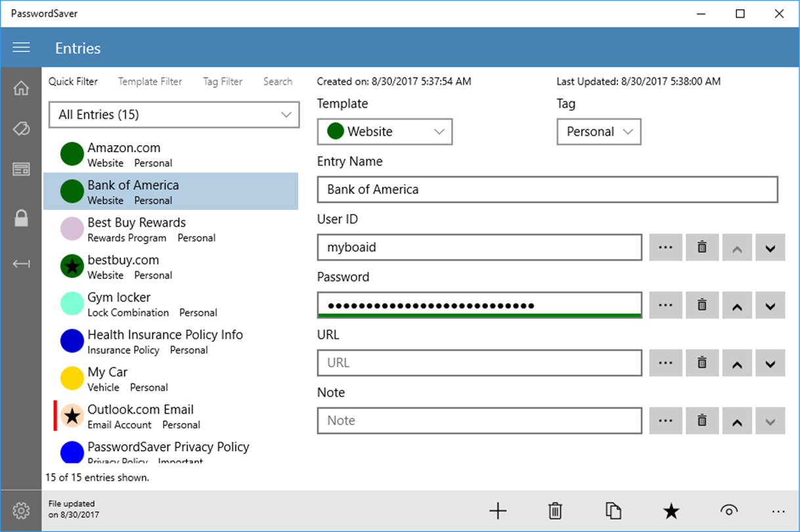800x532 pixels.
Task: Click the aqua Gym locker color circle
Action: click(x=72, y=303)
